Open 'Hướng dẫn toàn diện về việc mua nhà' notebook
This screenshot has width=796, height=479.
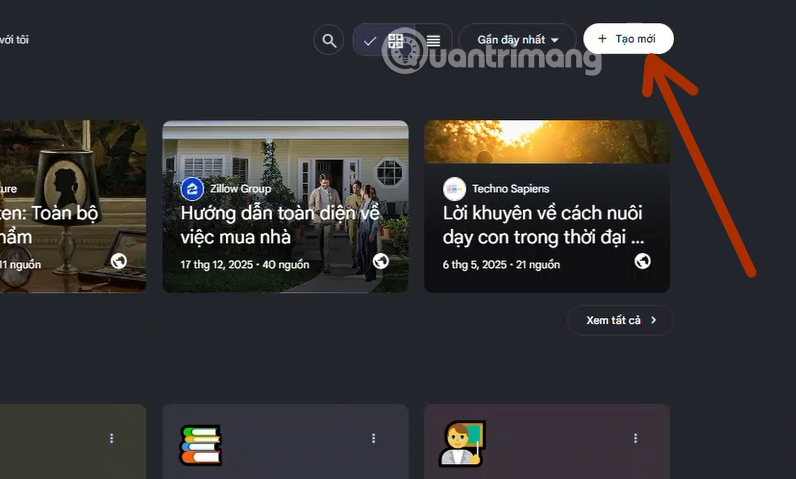tap(285, 207)
